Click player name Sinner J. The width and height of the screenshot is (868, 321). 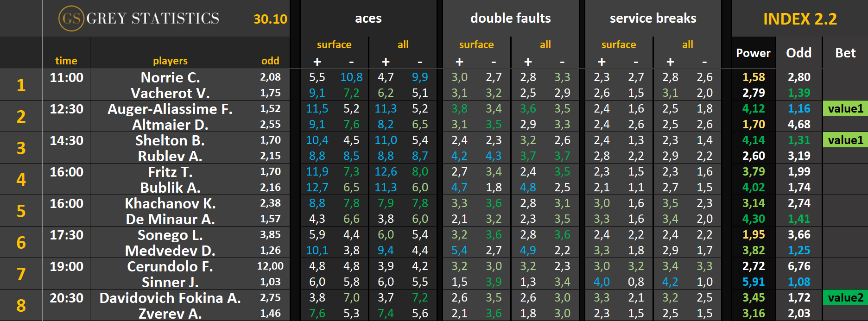[x=170, y=282]
